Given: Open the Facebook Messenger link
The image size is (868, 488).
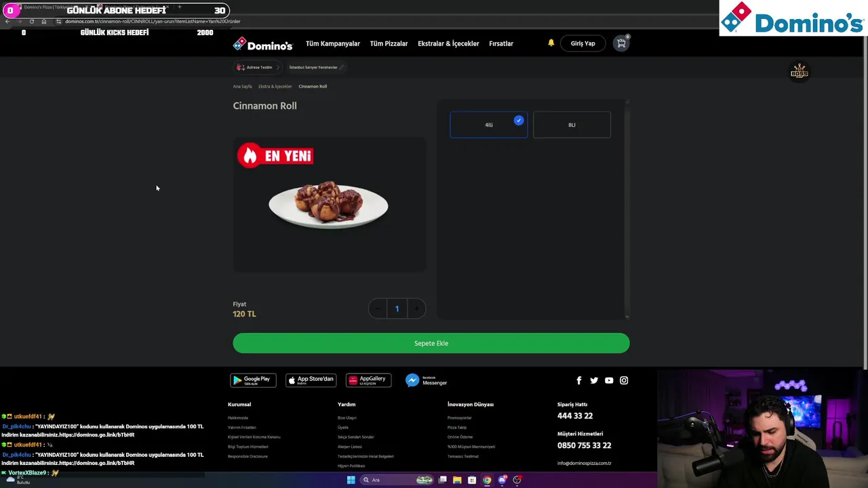Looking at the screenshot, I should coord(427,380).
